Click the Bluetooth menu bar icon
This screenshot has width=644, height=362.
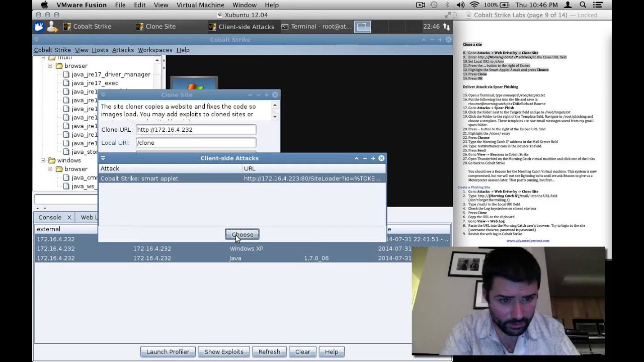tap(447, 5)
